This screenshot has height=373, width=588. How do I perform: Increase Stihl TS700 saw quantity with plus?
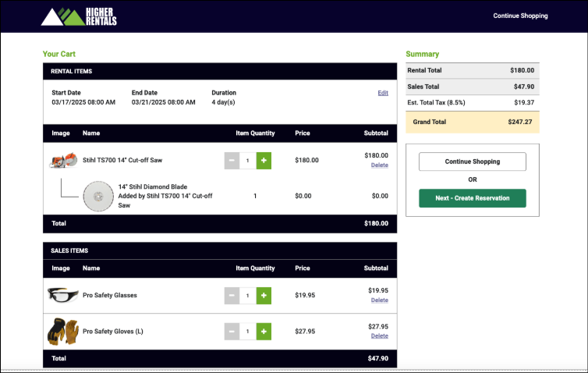[264, 161]
